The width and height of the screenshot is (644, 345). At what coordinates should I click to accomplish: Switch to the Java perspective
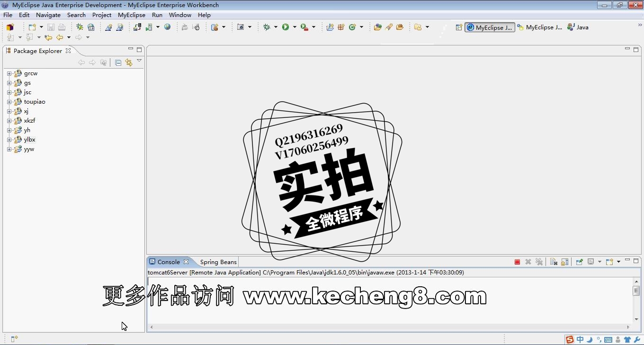pyautogui.click(x=578, y=27)
